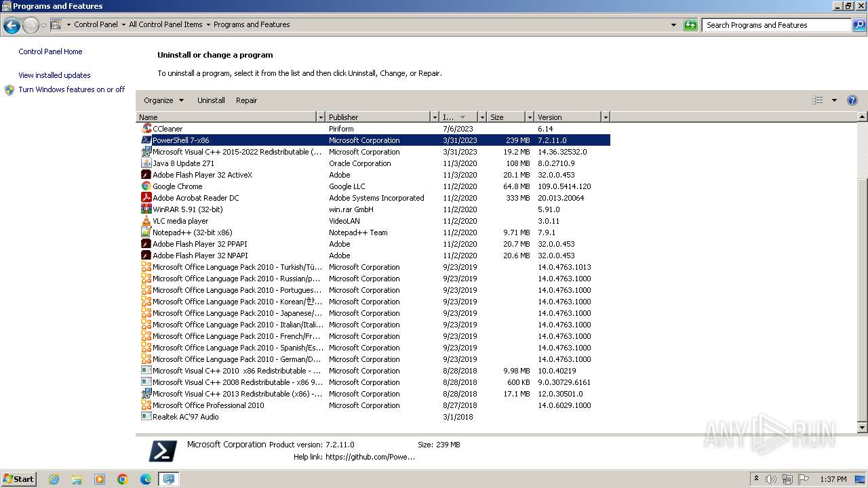
Task: Open the Help question mark icon
Action: pos(852,100)
